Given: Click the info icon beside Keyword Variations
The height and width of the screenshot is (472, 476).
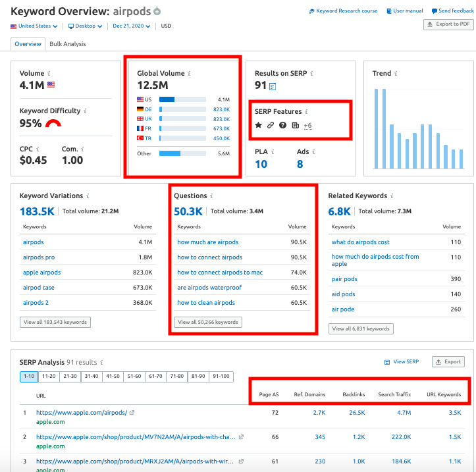Looking at the screenshot, I should tap(88, 196).
